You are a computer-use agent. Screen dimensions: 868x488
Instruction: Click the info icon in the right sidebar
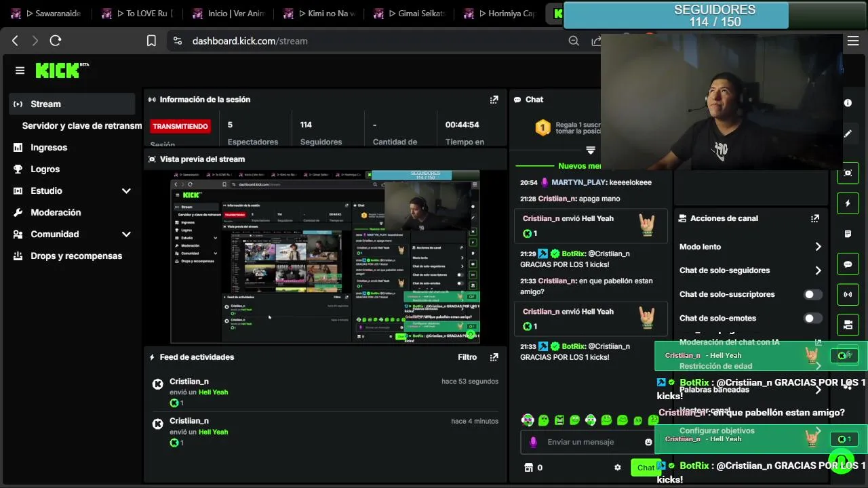point(848,103)
